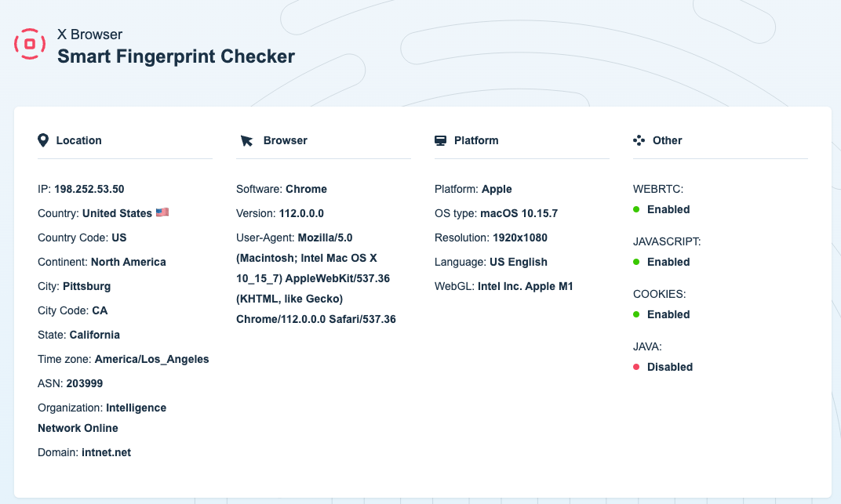Click the X Browser logo
The image size is (841, 504).
point(30,45)
